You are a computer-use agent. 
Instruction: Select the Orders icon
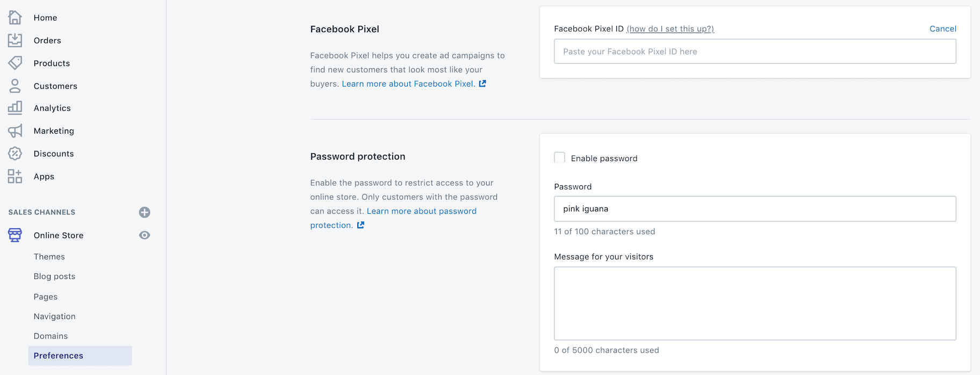pyautogui.click(x=15, y=40)
